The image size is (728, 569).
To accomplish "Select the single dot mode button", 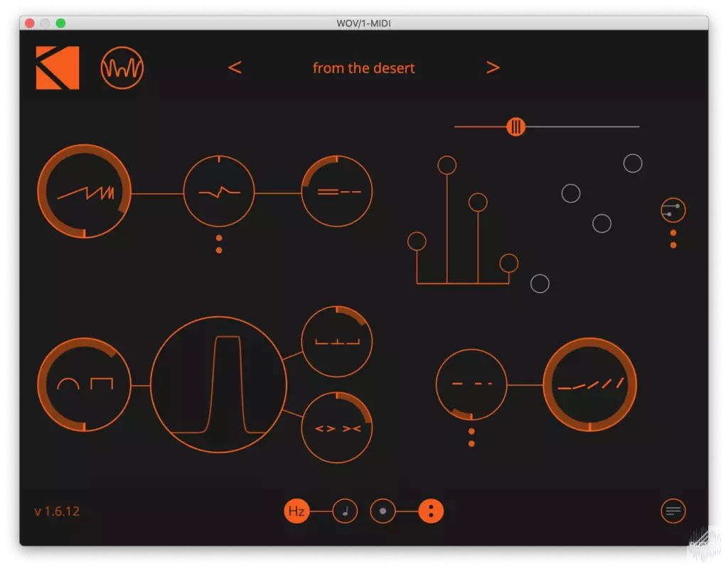I will pos(382,511).
